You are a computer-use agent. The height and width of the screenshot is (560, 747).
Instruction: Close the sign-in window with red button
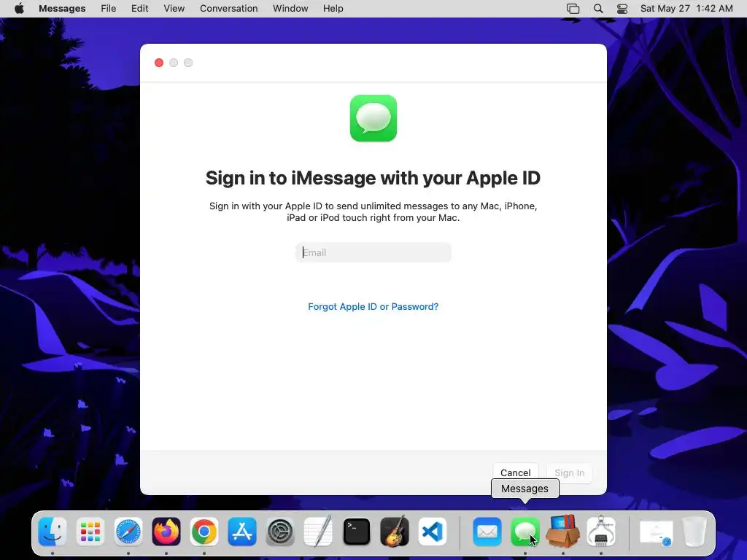159,63
